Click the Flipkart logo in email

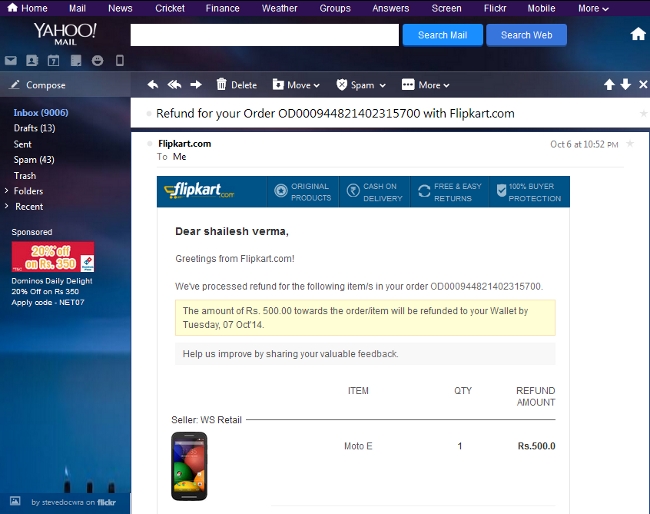(199, 191)
